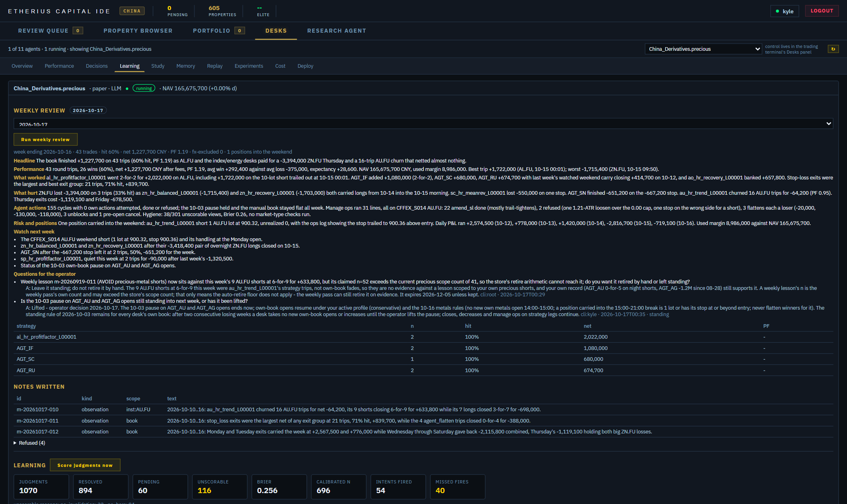Click the Intents Fired 54 stat card

click(x=398, y=487)
